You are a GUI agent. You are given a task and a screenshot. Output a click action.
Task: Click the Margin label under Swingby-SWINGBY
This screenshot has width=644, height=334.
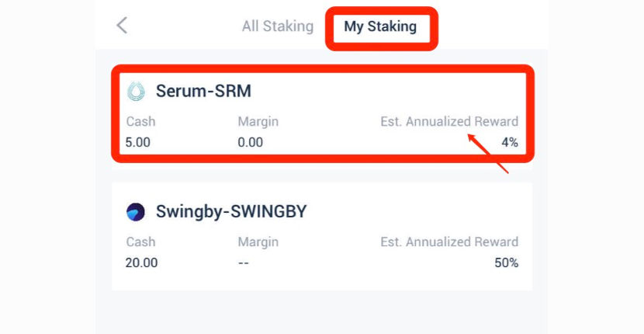[258, 242]
